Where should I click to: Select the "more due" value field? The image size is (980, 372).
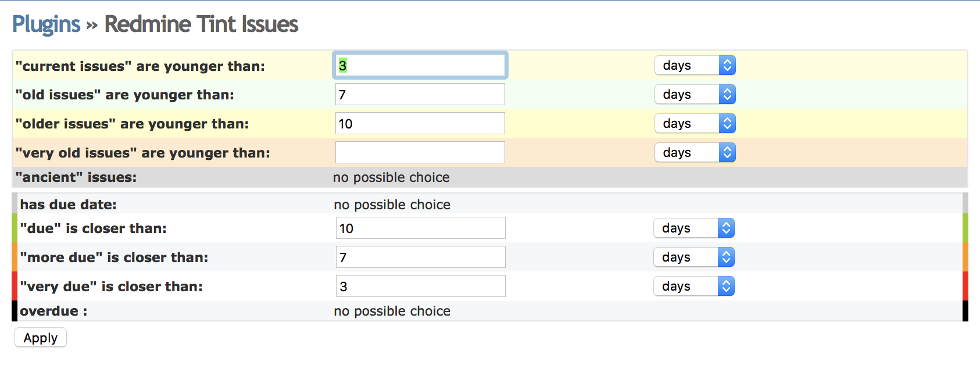pos(421,257)
